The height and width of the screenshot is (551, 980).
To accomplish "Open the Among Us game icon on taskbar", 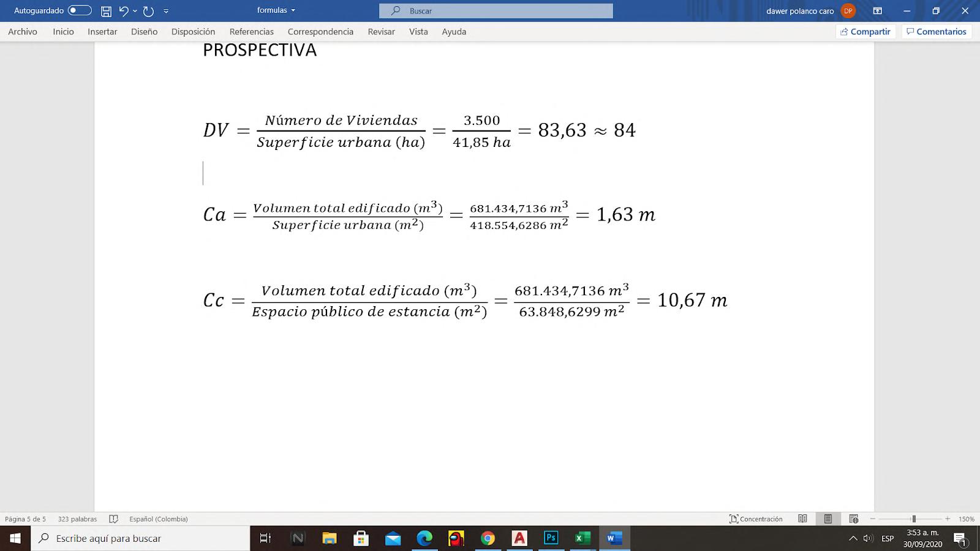I will point(456,538).
